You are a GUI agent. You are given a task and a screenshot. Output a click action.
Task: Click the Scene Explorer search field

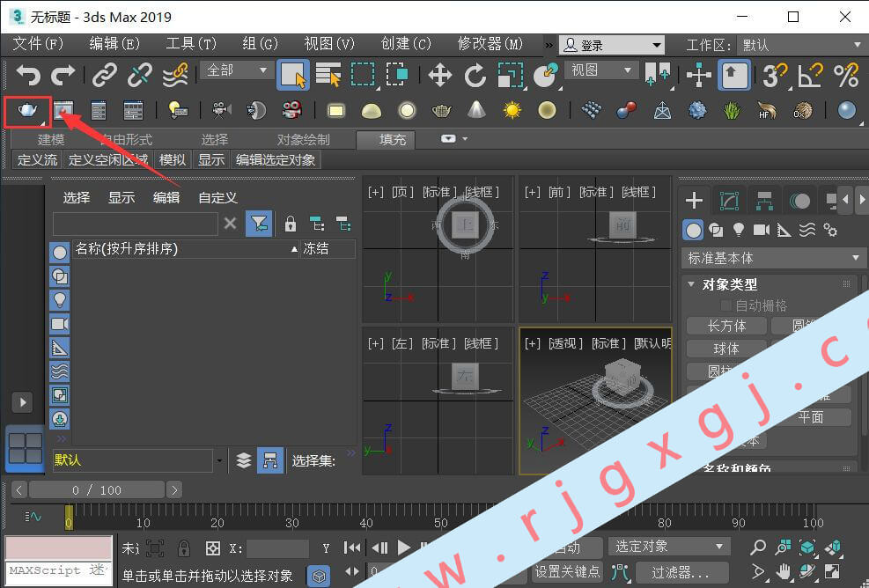(x=136, y=224)
